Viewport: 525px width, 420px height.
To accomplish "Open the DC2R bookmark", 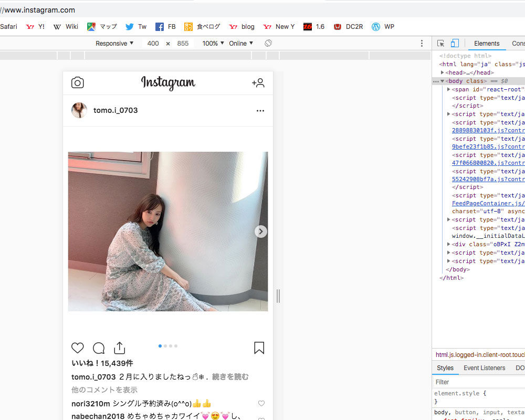I will (348, 26).
